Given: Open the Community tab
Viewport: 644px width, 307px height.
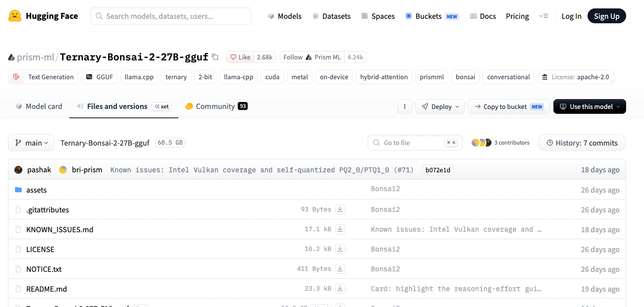Looking at the screenshot, I should [x=216, y=106].
